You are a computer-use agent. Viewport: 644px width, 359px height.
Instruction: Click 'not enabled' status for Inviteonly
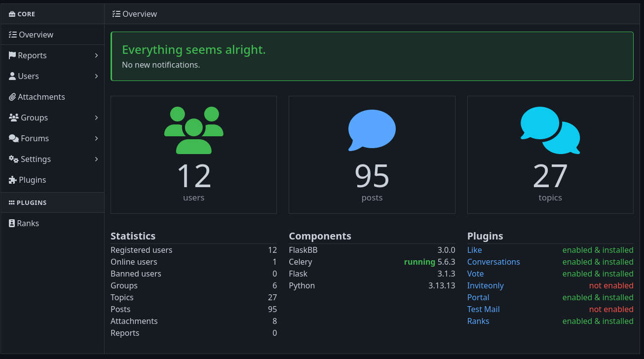tap(611, 285)
